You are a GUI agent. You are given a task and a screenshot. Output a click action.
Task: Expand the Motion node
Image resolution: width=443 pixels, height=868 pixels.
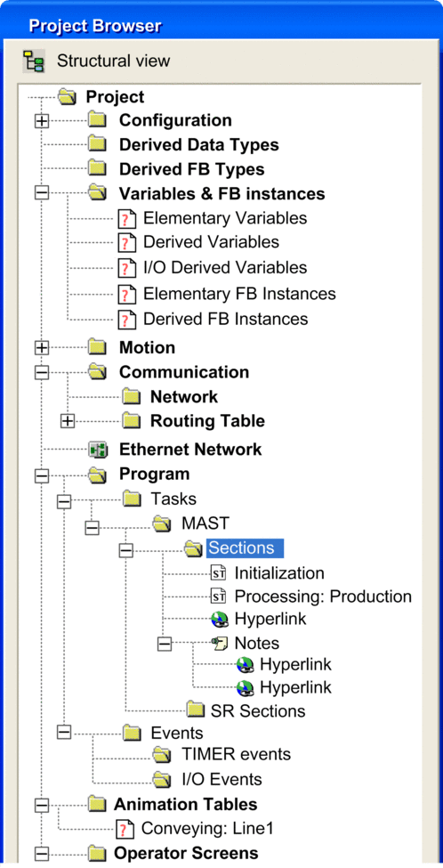(42, 348)
